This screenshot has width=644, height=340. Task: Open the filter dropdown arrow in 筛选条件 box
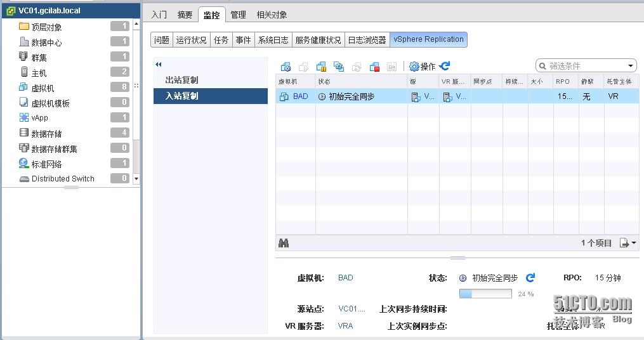coord(631,66)
